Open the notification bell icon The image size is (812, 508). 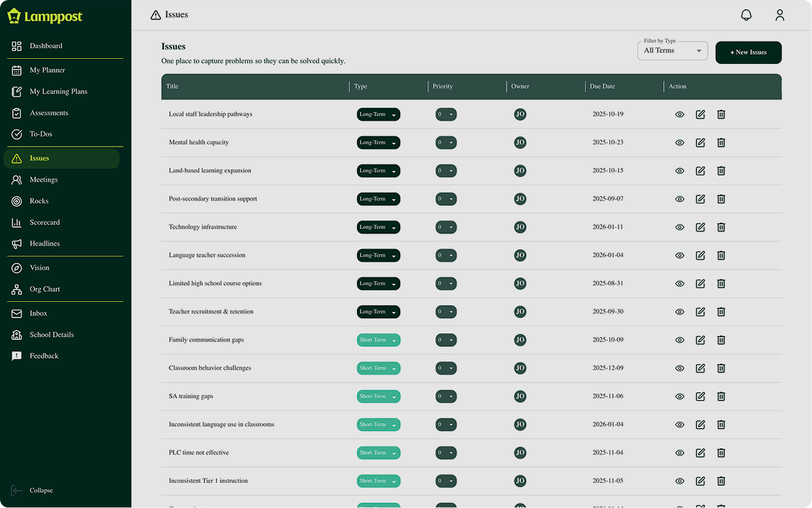click(746, 14)
